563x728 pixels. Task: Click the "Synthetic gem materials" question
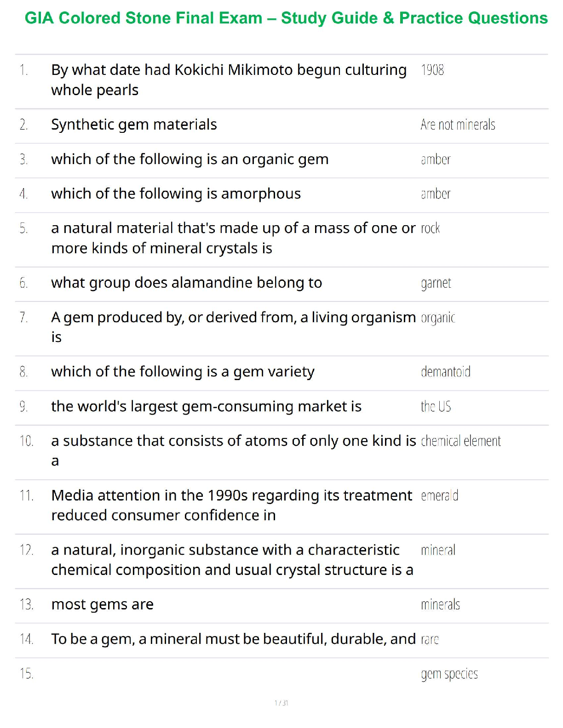pos(134,125)
